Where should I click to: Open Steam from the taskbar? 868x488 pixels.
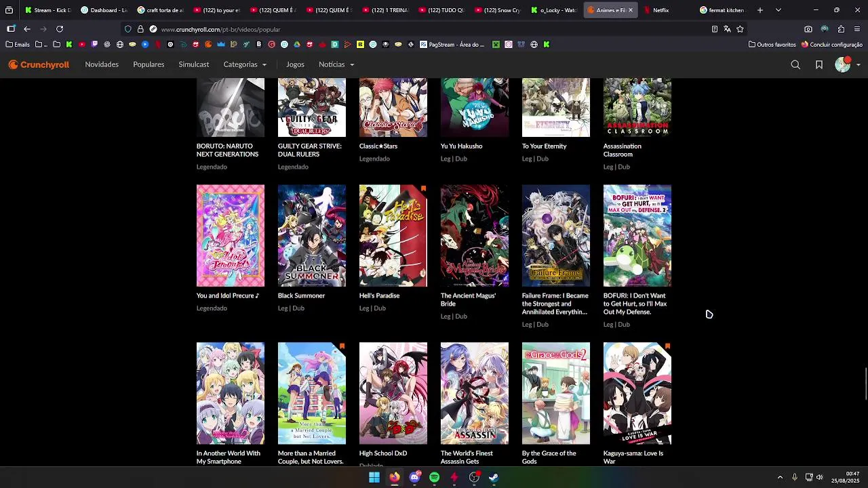[x=494, y=477]
